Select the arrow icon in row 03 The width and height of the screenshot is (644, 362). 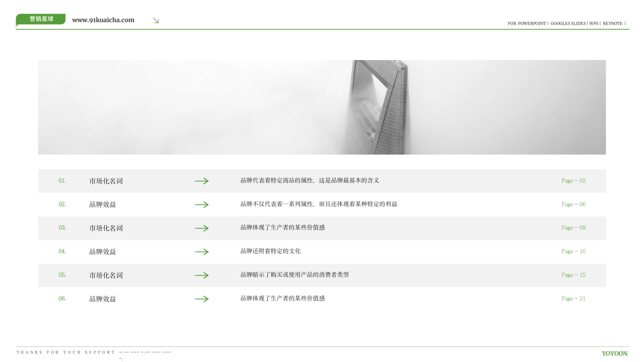tap(202, 228)
